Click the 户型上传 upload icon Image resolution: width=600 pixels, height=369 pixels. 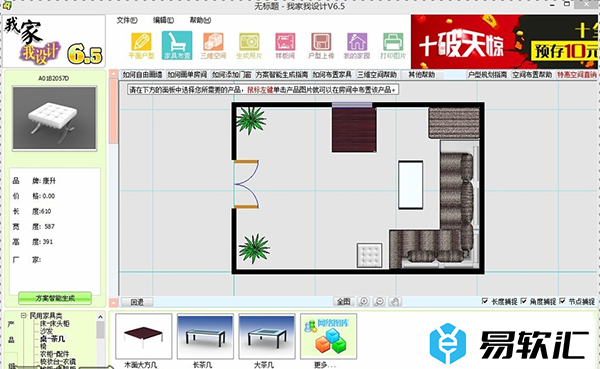[321, 46]
